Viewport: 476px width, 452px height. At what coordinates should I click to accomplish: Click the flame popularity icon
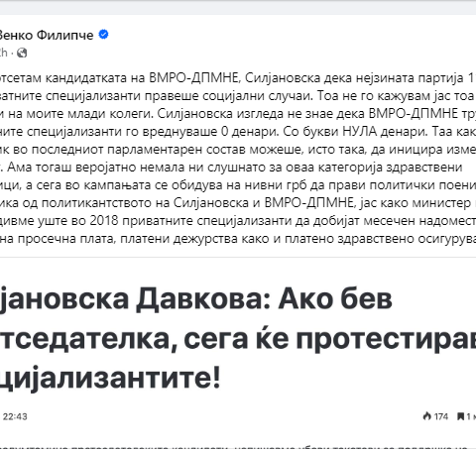[x=427, y=416]
